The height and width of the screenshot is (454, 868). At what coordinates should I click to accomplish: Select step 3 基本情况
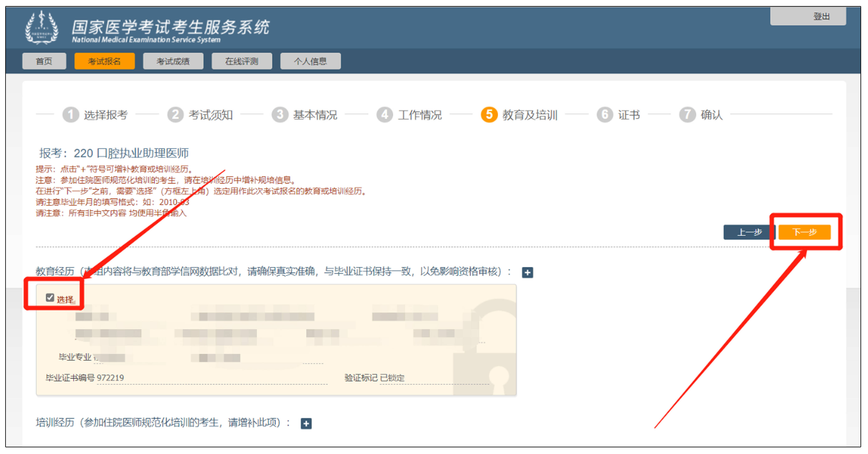(x=304, y=115)
